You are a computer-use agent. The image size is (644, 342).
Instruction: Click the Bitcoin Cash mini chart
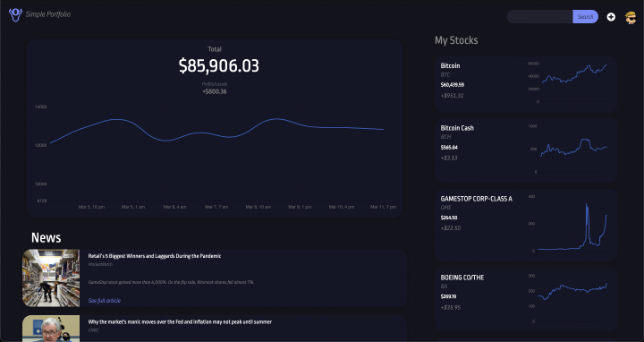pyautogui.click(x=571, y=149)
